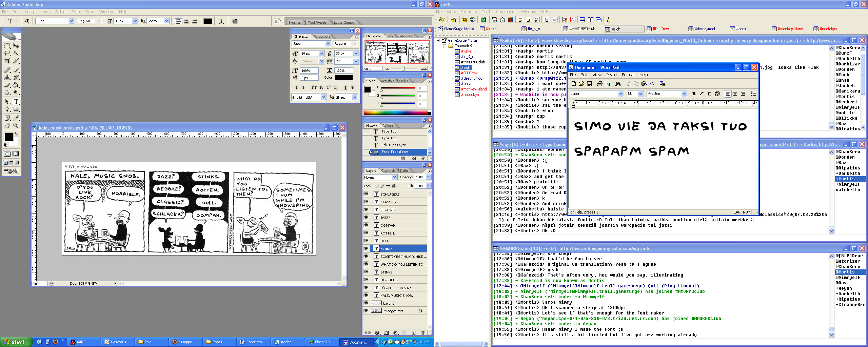
Task: Open anti-aliasing Sharp dropdown in options bar
Action: pos(166,21)
